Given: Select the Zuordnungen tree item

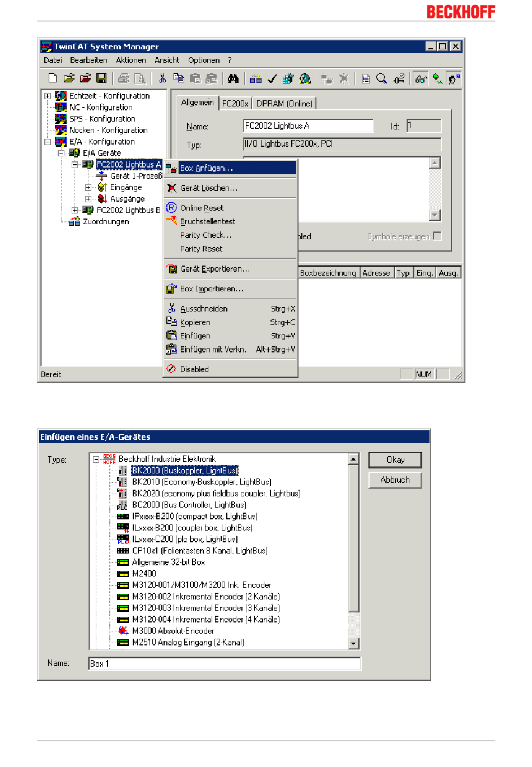Looking at the screenshot, I should (x=106, y=222).
